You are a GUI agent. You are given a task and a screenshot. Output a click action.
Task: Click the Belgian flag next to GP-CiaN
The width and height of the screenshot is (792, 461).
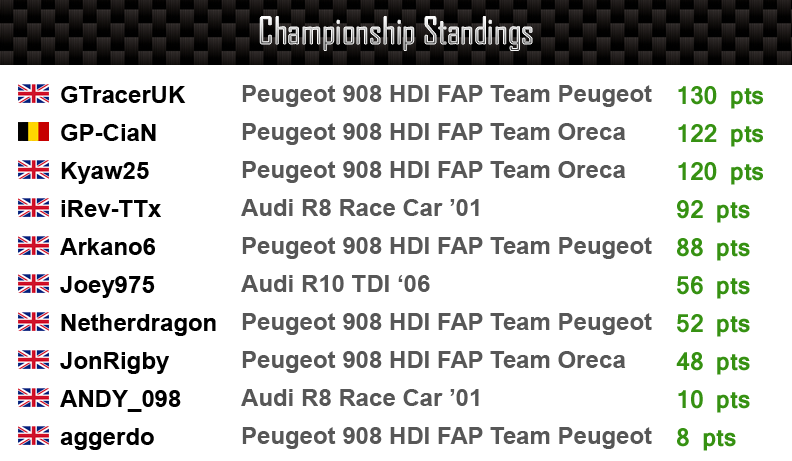click(33, 131)
